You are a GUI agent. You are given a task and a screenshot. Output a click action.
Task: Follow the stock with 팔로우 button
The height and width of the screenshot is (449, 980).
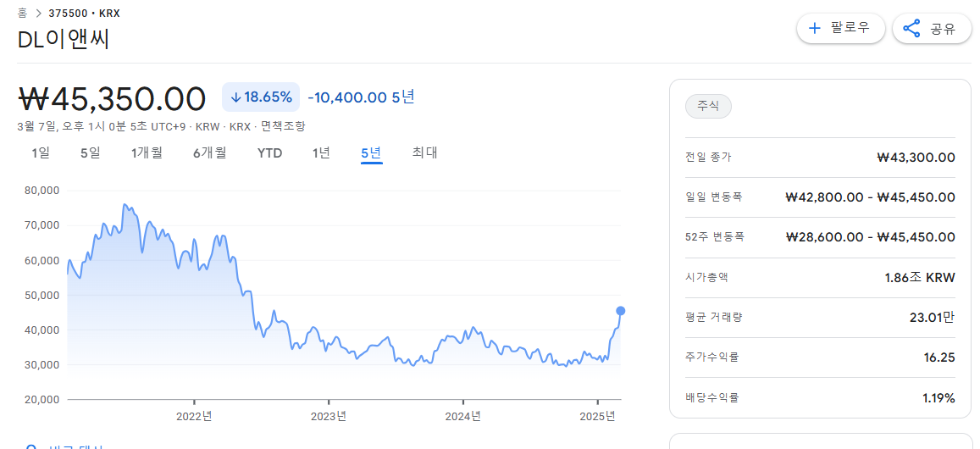pos(840,28)
